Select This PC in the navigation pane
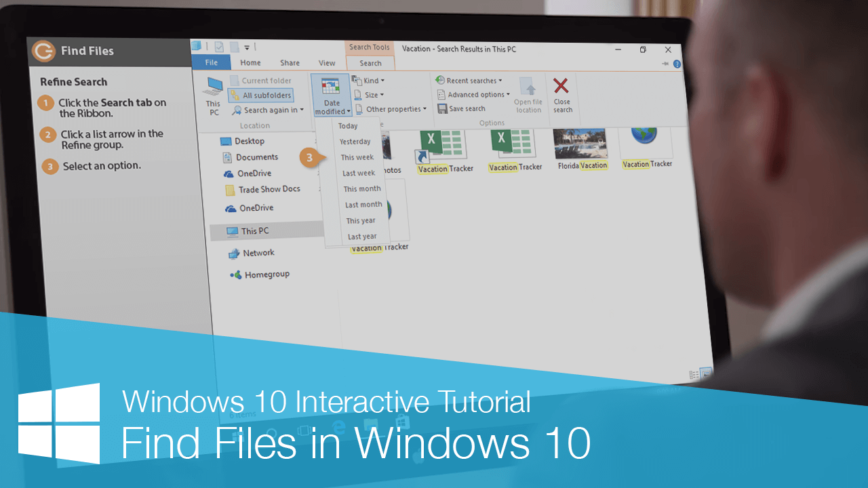The width and height of the screenshot is (868, 488). click(256, 230)
